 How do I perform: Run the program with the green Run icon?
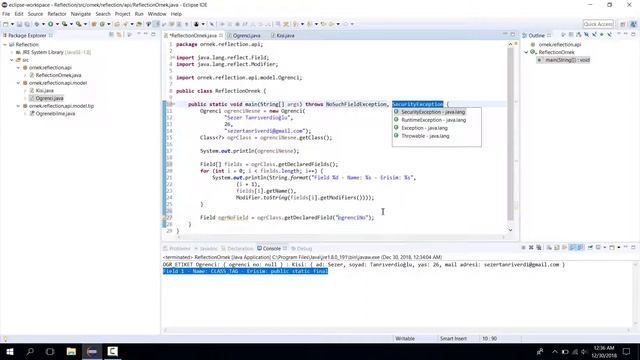[51, 24]
